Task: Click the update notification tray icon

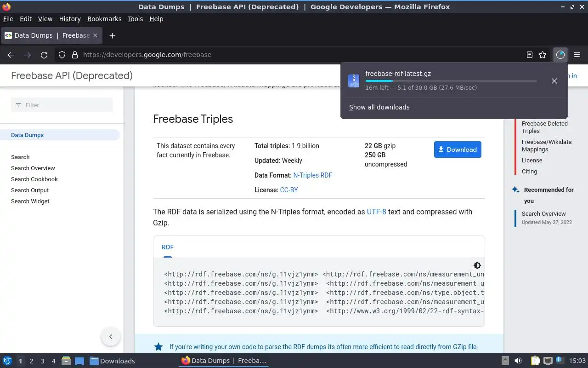Action: 560,360
